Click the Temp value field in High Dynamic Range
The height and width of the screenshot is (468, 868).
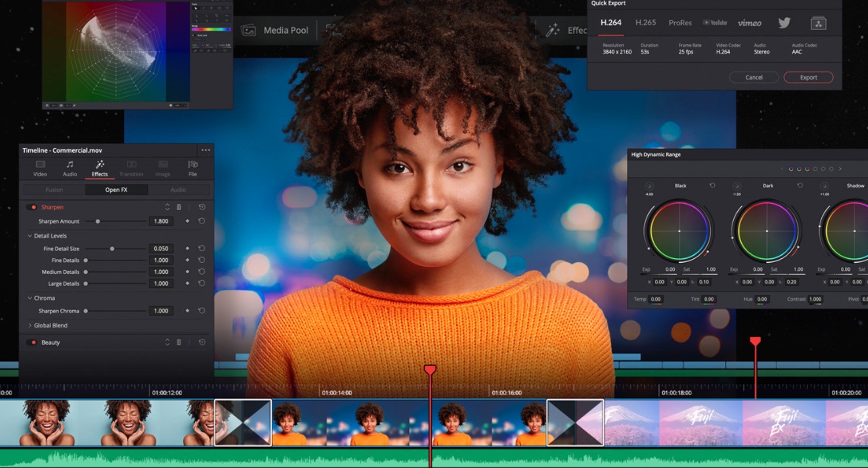tap(655, 299)
